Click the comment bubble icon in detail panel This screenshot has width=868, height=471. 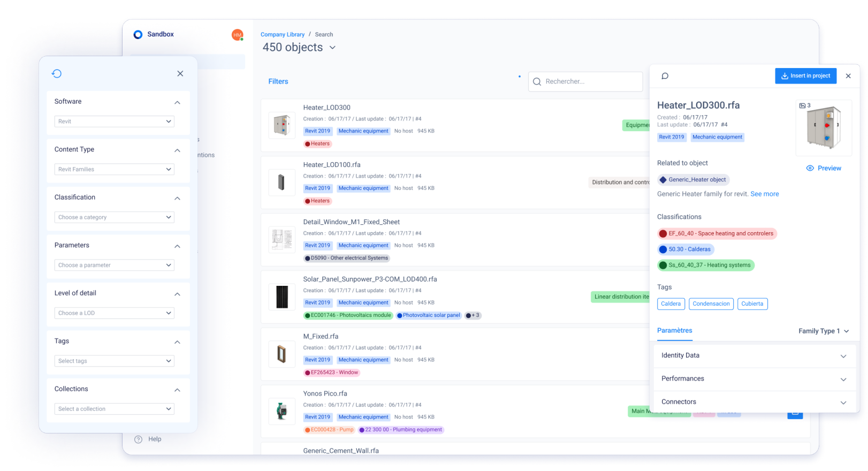tap(665, 76)
